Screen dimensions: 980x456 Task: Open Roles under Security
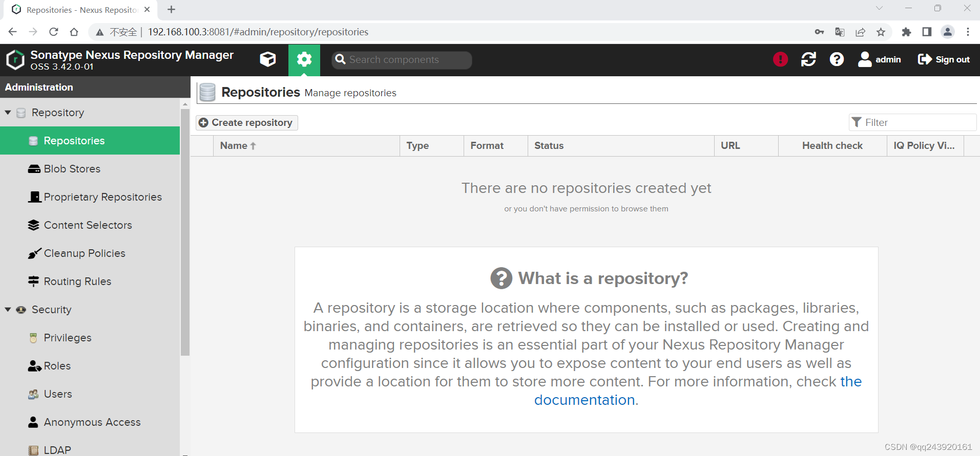click(x=90, y=366)
